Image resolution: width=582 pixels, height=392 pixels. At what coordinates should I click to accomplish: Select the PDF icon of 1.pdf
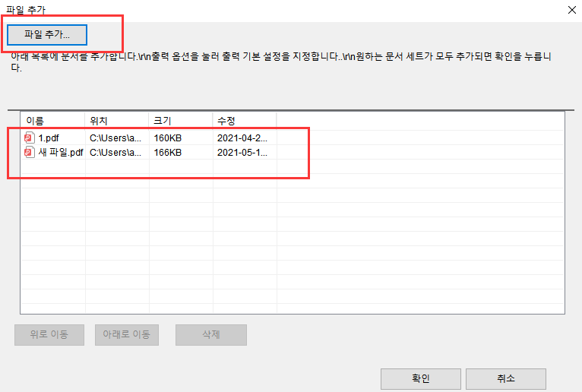click(30, 138)
